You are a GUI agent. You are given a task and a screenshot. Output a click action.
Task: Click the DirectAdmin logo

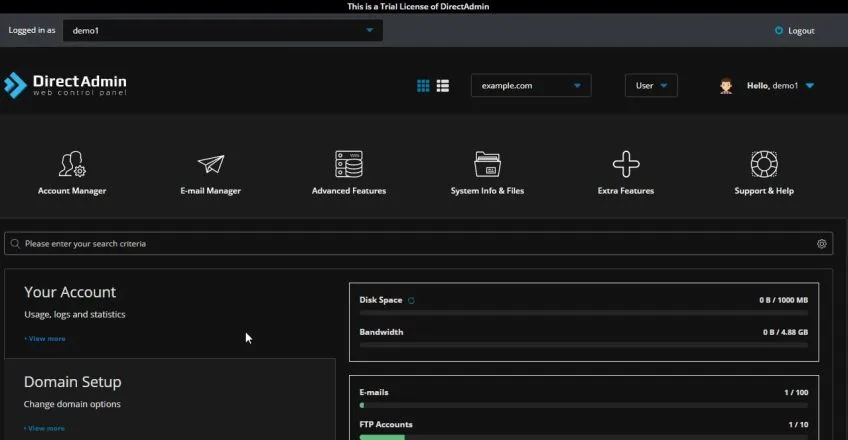pyautogui.click(x=65, y=85)
